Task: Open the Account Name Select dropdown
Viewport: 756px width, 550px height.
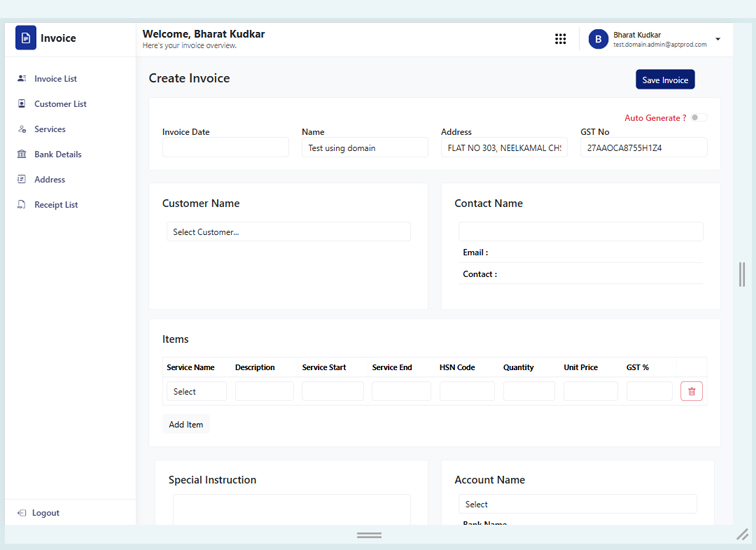Action: (x=577, y=504)
